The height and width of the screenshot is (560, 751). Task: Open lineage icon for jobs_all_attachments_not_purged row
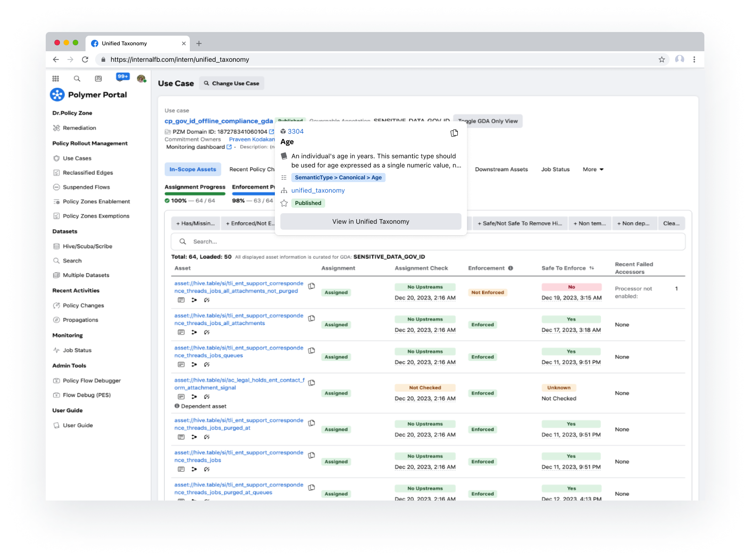pos(194,300)
